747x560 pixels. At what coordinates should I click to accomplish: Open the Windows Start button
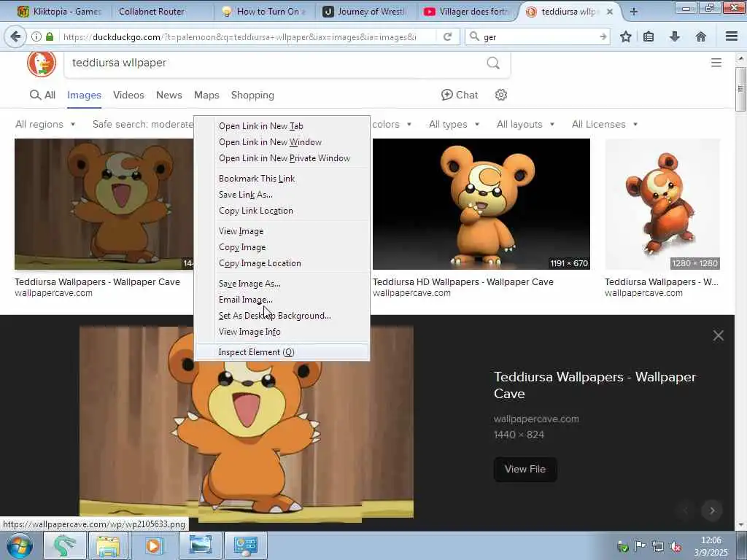[20, 545]
